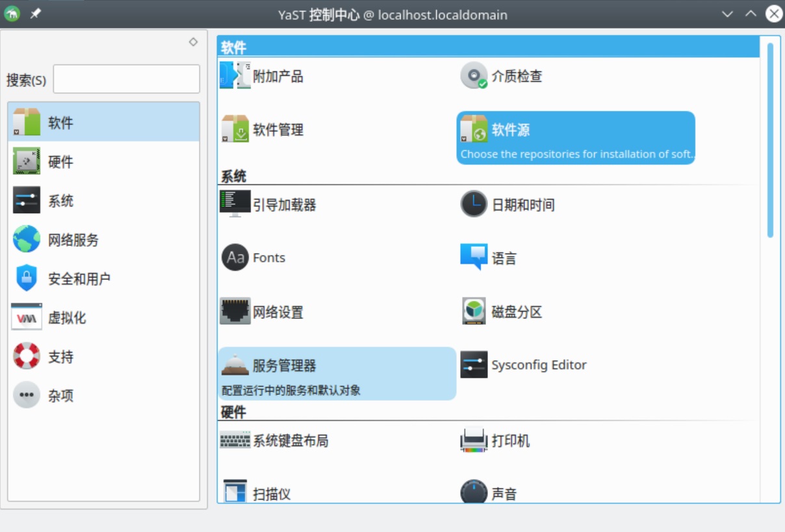Viewport: 785px width, 532px height.
Task: Open 声音 sound icon
Action: click(474, 492)
